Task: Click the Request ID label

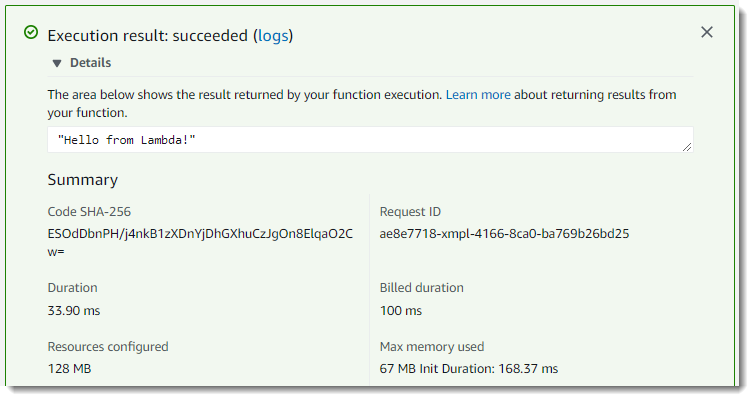Action: coord(410,212)
